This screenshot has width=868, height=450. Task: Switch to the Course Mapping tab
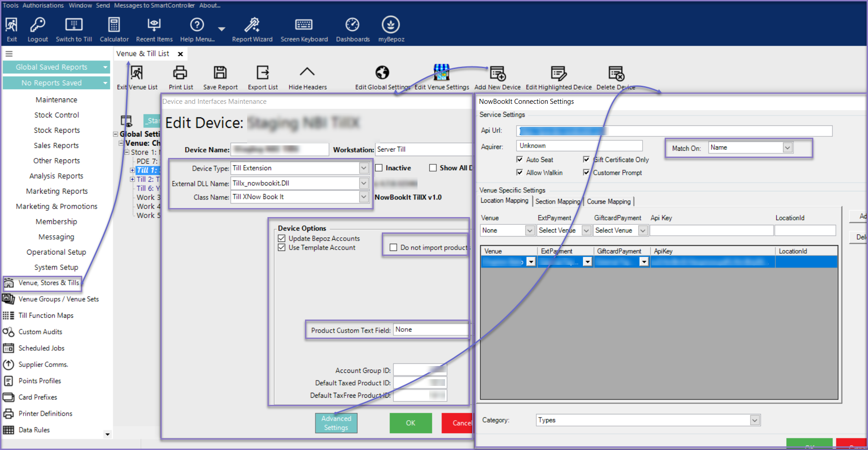(x=609, y=201)
